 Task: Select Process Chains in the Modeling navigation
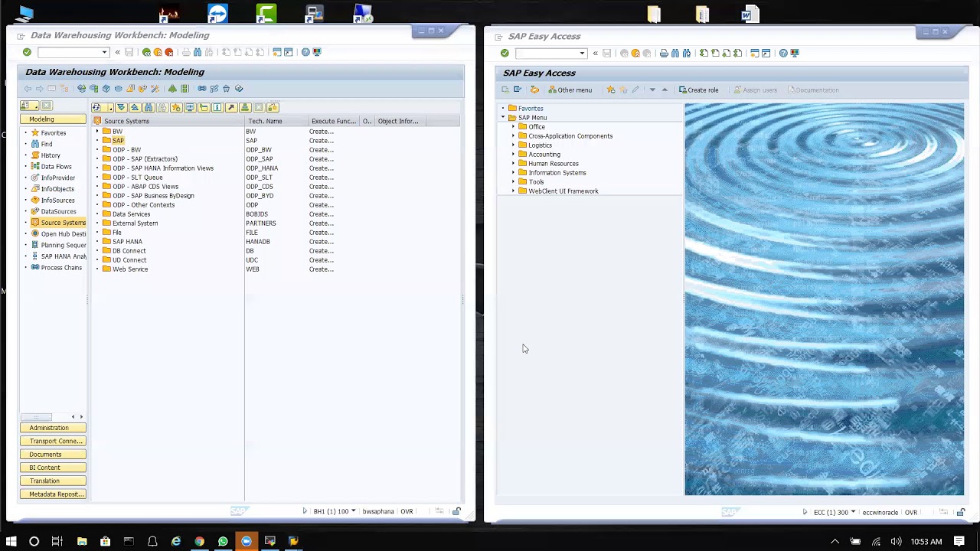pyautogui.click(x=61, y=268)
